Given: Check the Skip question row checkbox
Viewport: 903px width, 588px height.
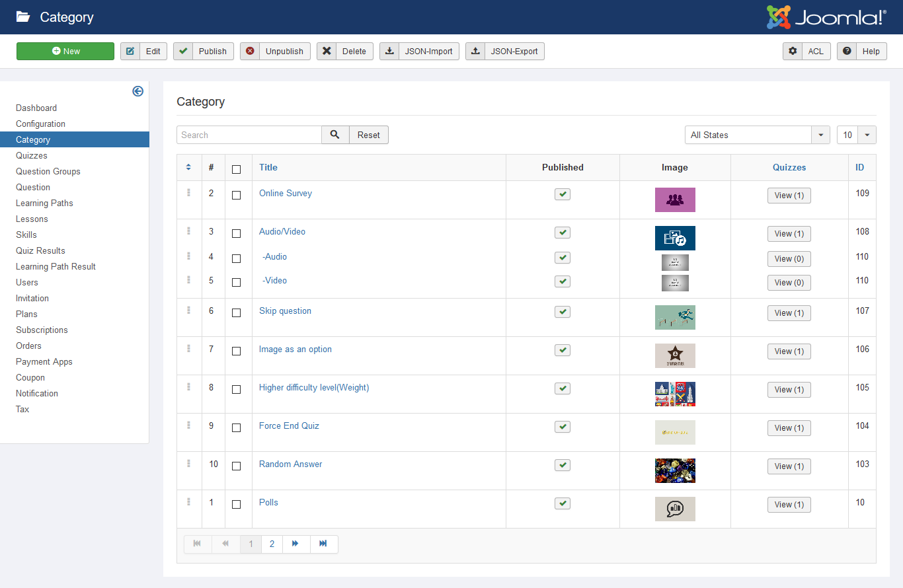Looking at the screenshot, I should point(236,312).
